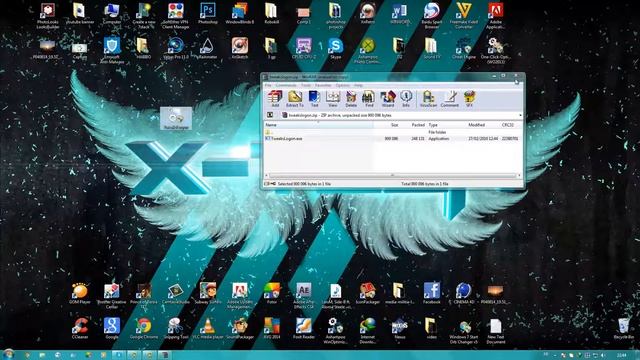640x360 pixels.
Task: Click the highlighted icon being dragged on desktop
Action: pos(176,118)
